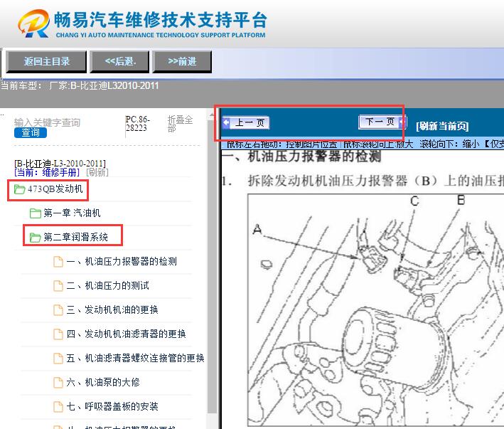Go to next page 下一页
The height and width of the screenshot is (429, 504).
tap(382, 122)
